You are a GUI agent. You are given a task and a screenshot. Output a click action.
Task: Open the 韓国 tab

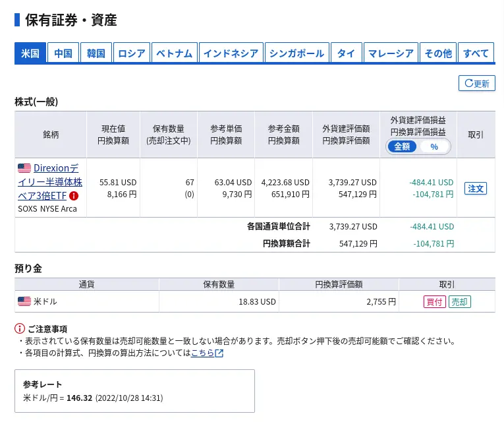[x=96, y=53]
